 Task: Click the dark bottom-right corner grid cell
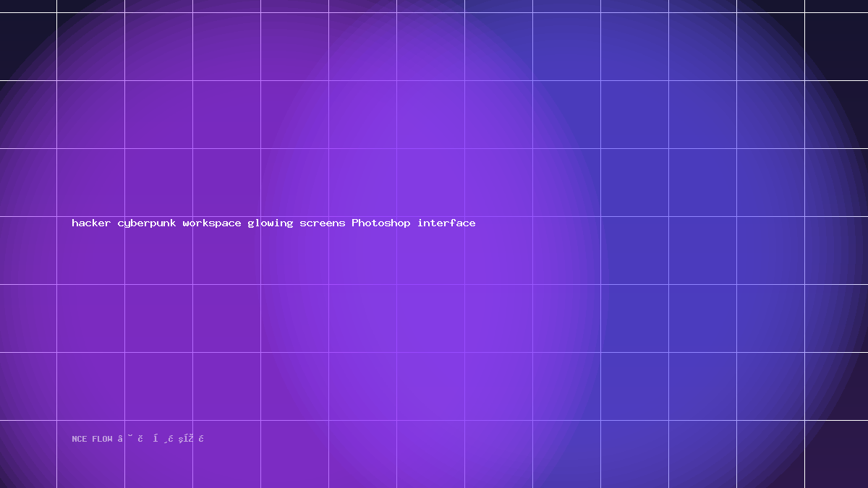[836, 454]
